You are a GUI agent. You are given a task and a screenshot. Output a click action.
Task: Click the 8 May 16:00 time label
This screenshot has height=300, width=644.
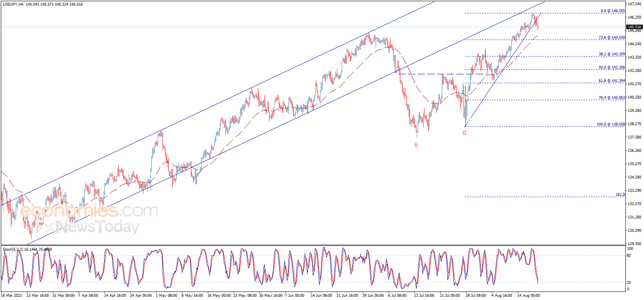[192, 296]
